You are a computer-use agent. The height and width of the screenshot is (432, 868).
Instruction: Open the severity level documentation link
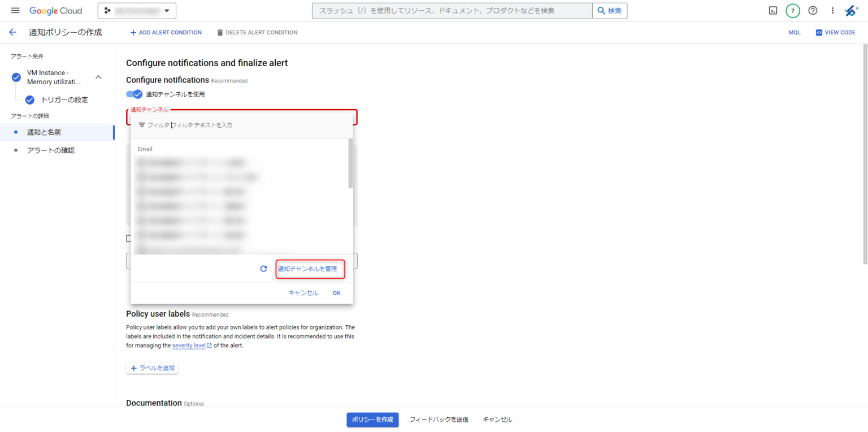point(189,345)
